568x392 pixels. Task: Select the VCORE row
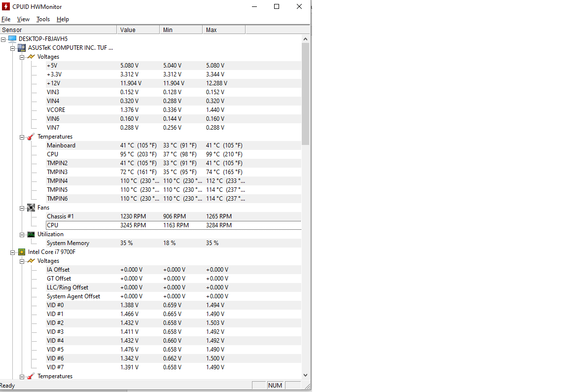click(173, 110)
